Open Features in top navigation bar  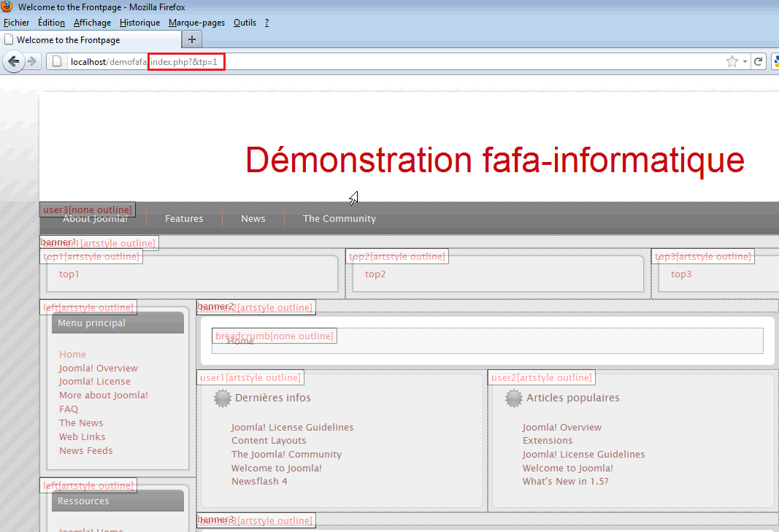(184, 218)
